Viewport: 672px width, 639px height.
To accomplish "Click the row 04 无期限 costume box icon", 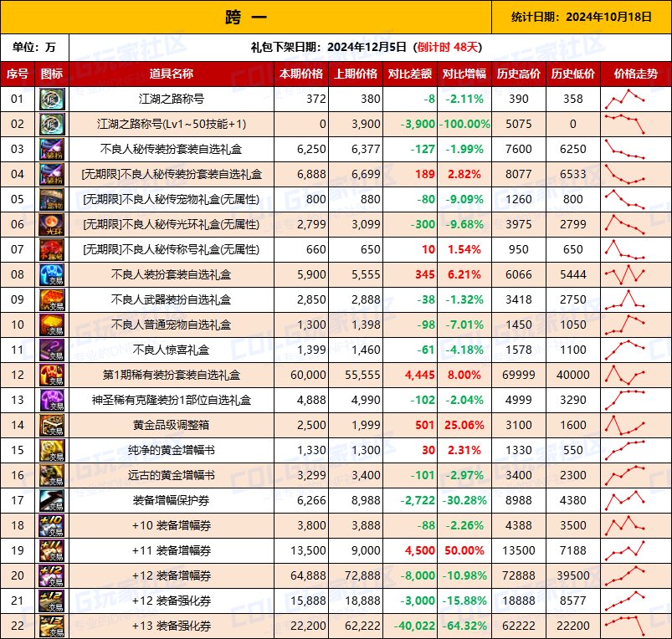I will pyautogui.click(x=52, y=174).
